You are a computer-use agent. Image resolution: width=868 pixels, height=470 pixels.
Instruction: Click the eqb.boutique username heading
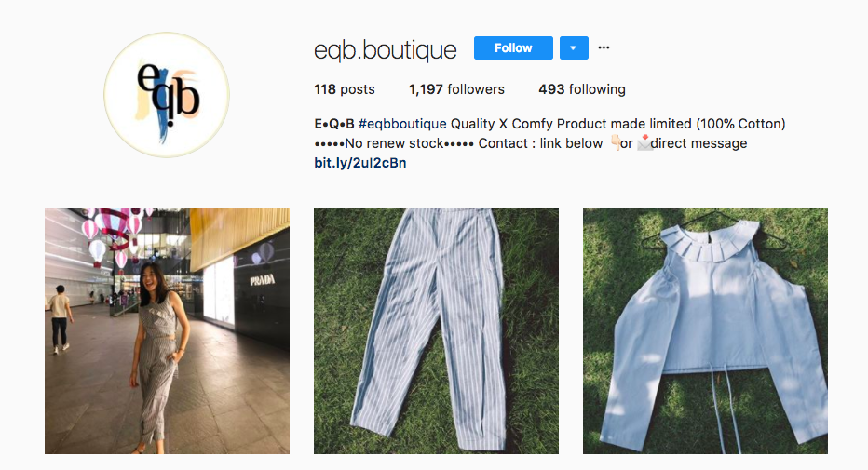tap(386, 49)
